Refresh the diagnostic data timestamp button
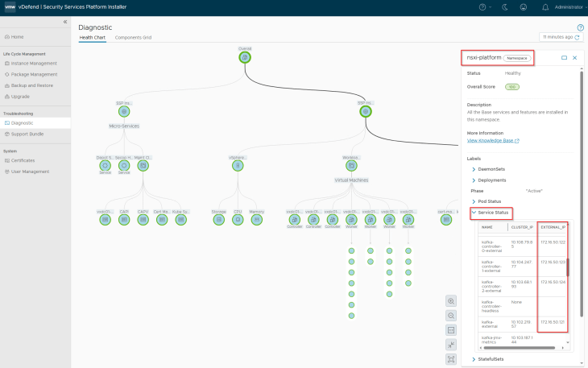This screenshot has width=588, height=368. point(561,37)
